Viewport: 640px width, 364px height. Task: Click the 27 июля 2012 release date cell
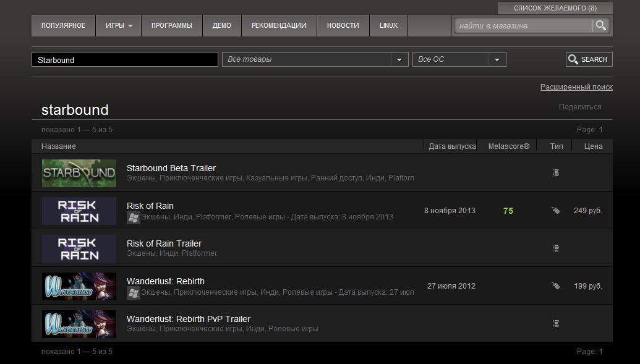[451, 286]
